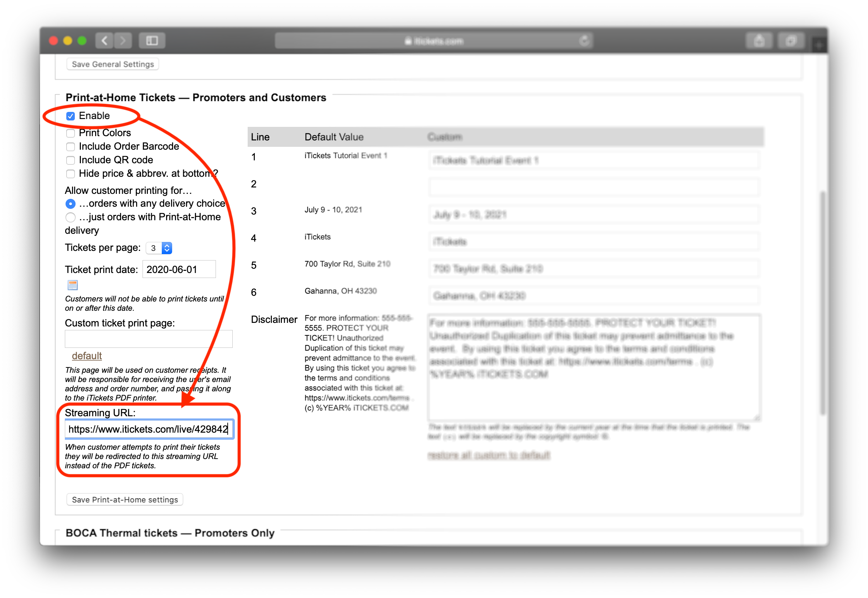
Task: Select just orders with Print-at-Home delivery radio
Action: coord(71,217)
